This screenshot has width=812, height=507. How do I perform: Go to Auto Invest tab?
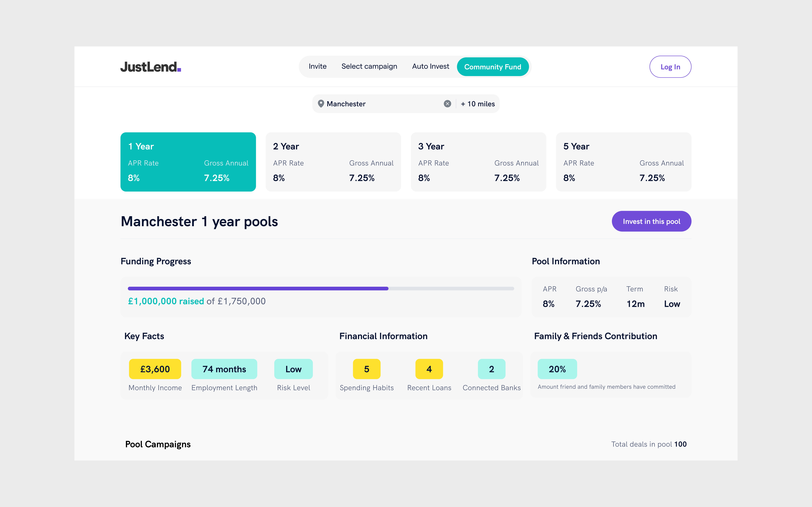(x=431, y=66)
